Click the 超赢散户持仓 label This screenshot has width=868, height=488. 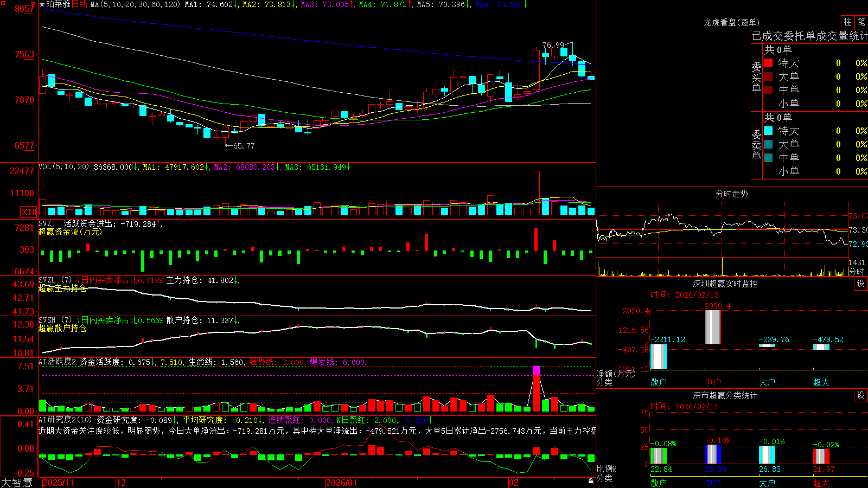point(62,328)
